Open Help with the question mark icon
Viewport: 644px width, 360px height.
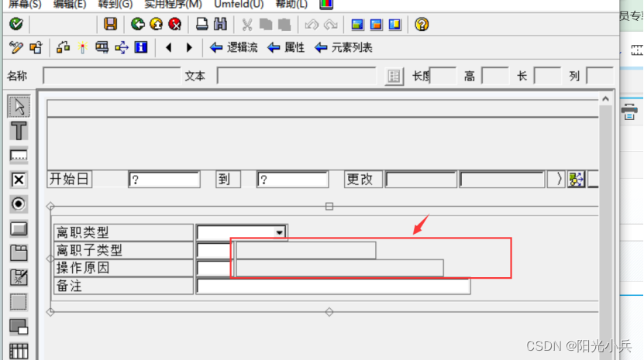[x=422, y=25]
